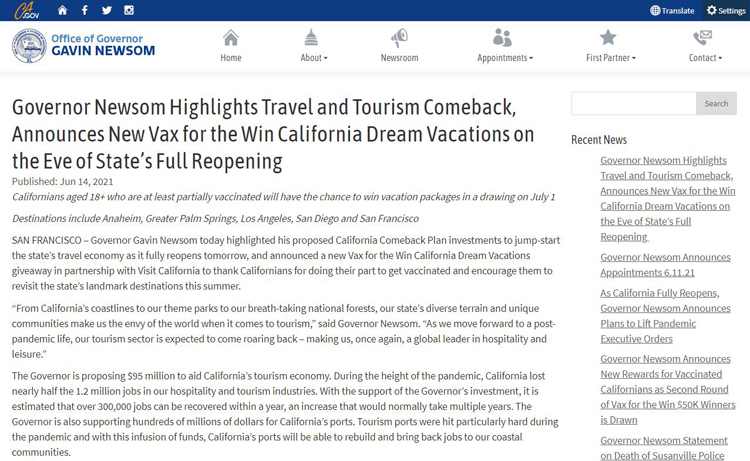Viewport: 750px width, 461px height.
Task: Click the home icon in top bar
Action: [x=62, y=10]
